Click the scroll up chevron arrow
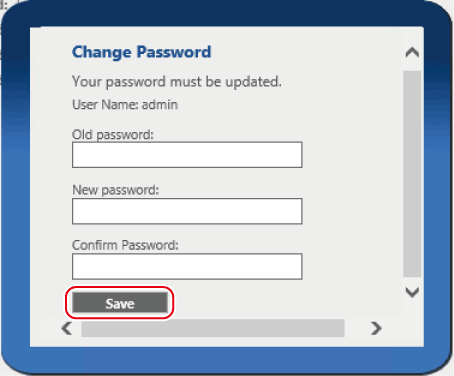 click(x=412, y=52)
